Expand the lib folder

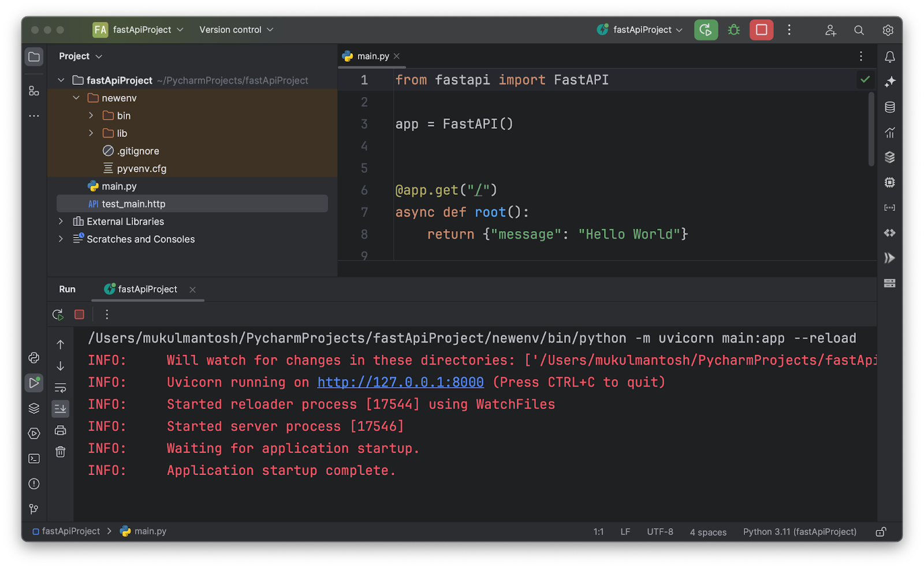[91, 133]
